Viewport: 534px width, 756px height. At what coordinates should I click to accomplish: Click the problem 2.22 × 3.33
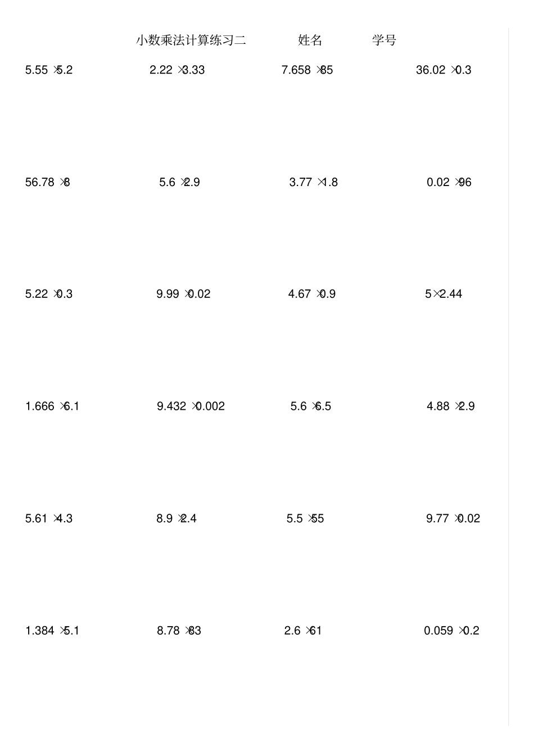177,70
